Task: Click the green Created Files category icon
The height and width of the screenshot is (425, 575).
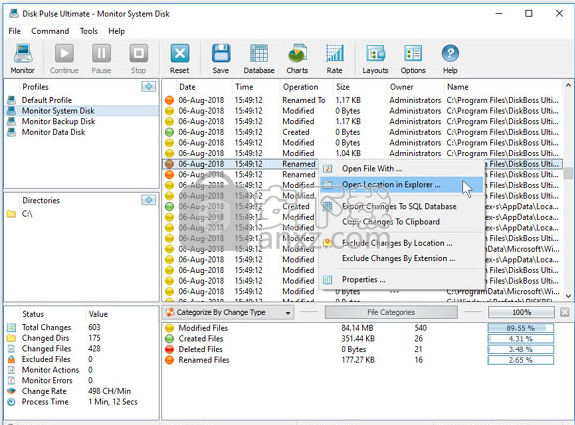Action: (169, 338)
